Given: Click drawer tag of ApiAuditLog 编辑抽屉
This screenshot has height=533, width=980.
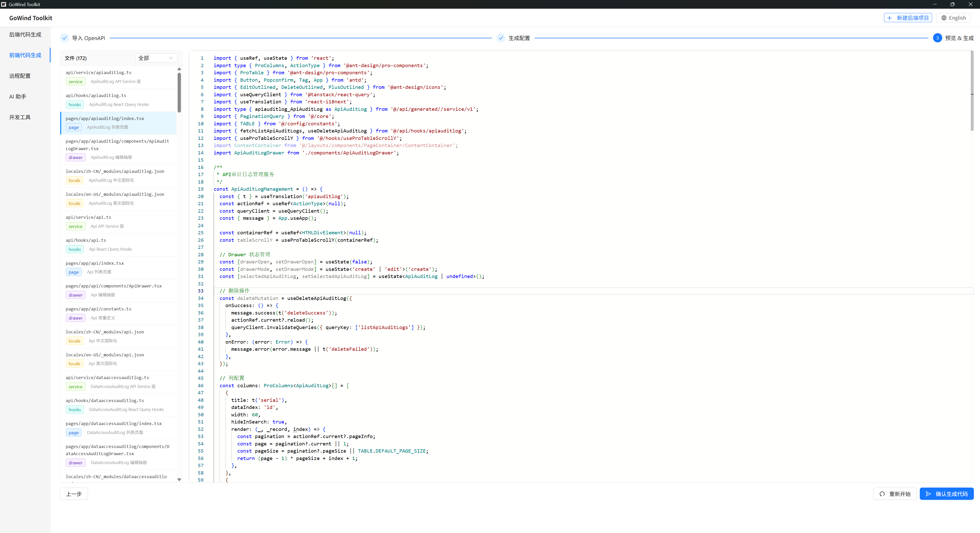Looking at the screenshot, I should click(76, 158).
